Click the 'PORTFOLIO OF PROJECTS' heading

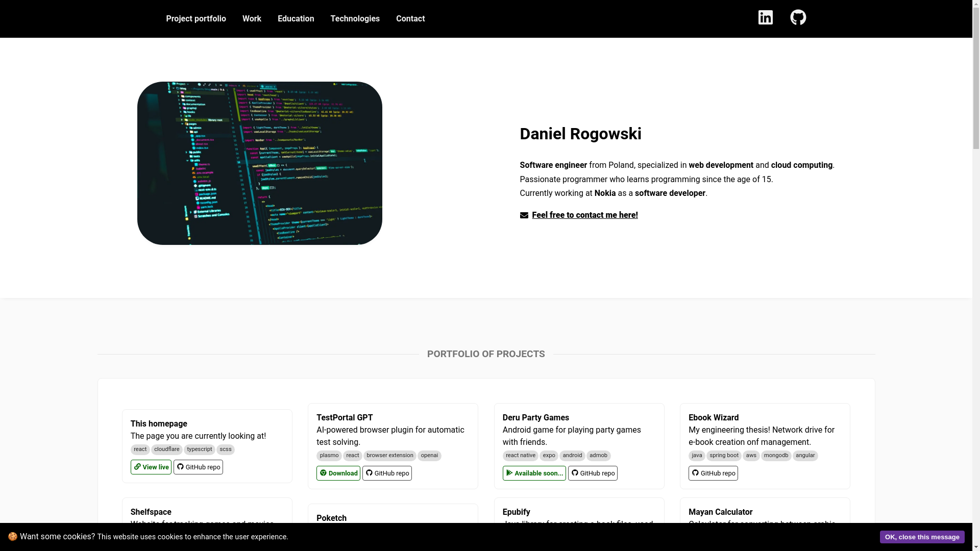click(486, 354)
